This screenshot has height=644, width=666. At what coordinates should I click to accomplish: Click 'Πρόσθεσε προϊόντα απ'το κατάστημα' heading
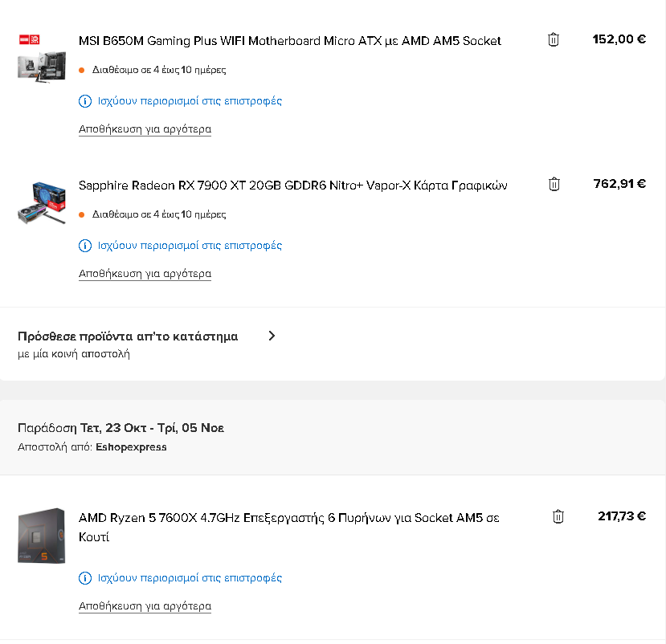click(x=128, y=336)
